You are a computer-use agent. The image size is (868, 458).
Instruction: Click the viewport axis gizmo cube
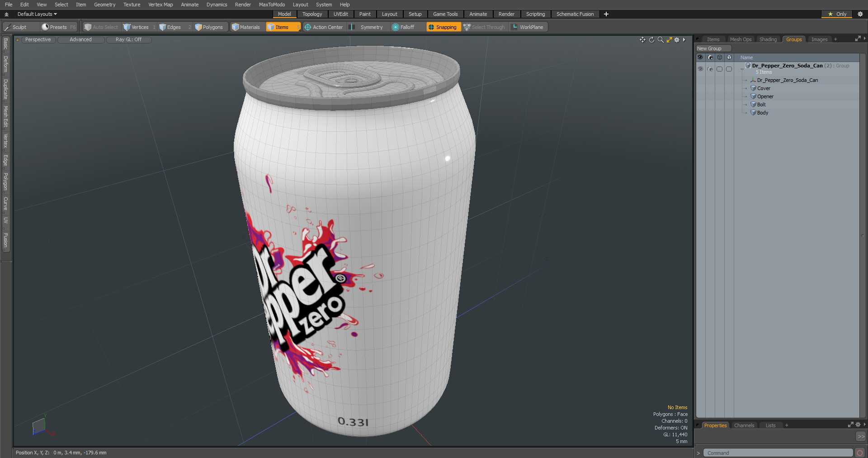pos(39,426)
